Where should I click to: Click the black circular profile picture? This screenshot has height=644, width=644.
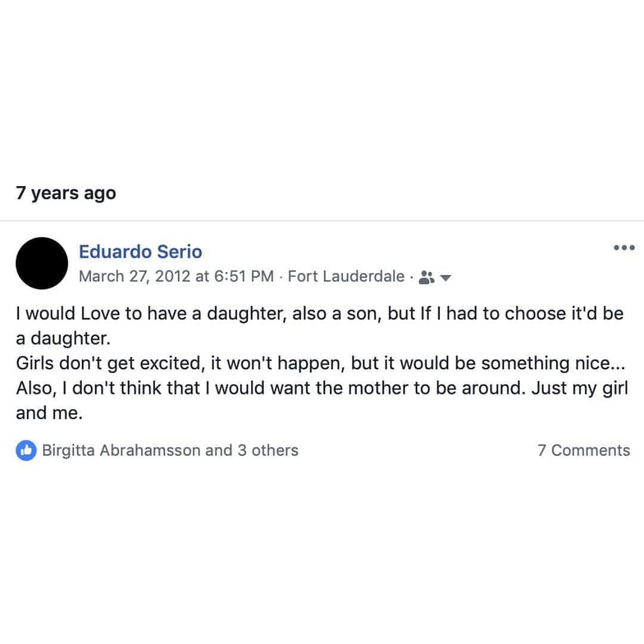coord(42,264)
